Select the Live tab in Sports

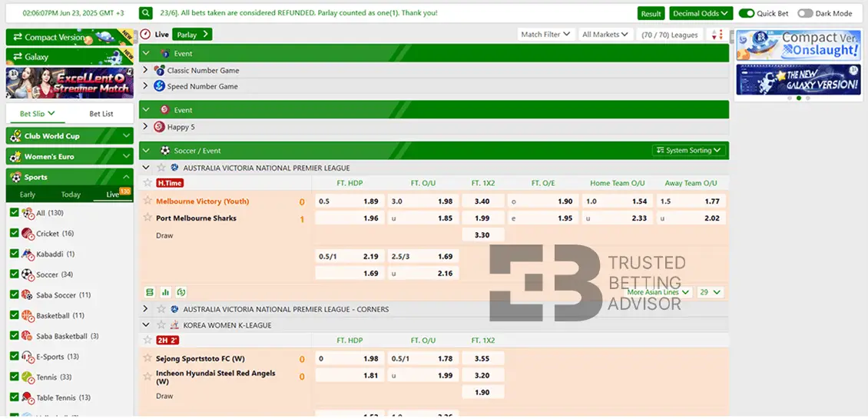point(113,195)
